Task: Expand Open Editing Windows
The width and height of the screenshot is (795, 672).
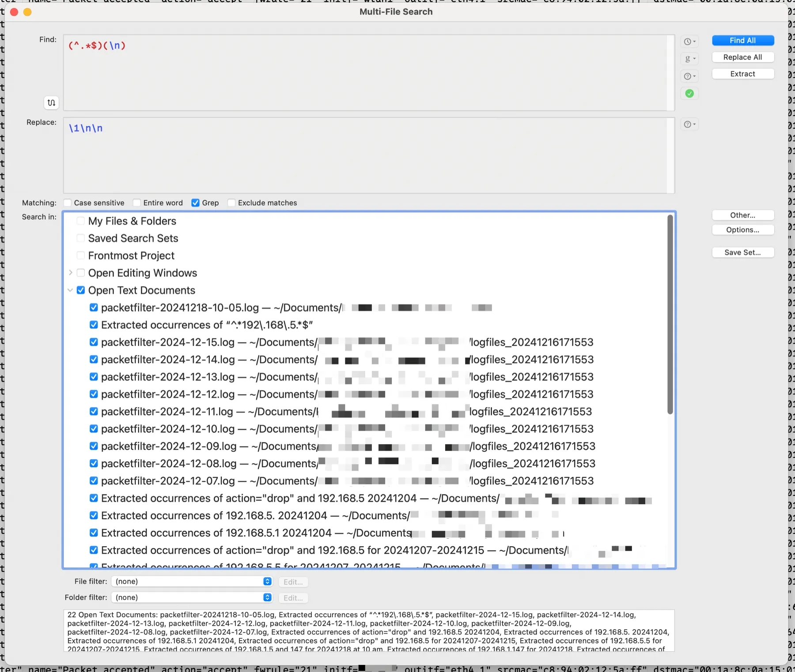Action: coord(71,272)
